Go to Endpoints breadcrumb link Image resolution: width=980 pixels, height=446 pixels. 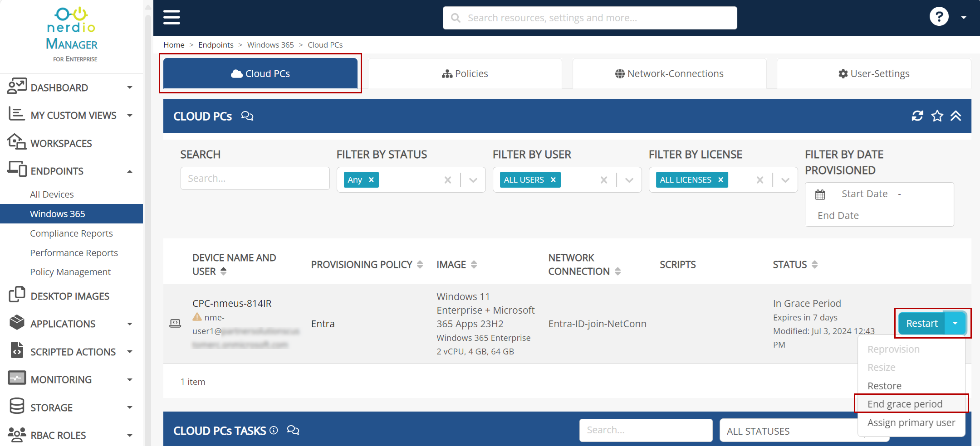point(216,45)
